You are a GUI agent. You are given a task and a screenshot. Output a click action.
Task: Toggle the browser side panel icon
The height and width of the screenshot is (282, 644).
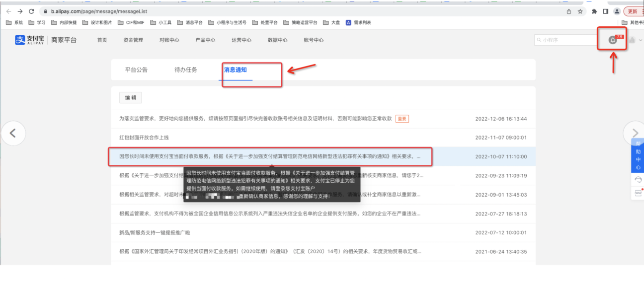(x=606, y=11)
